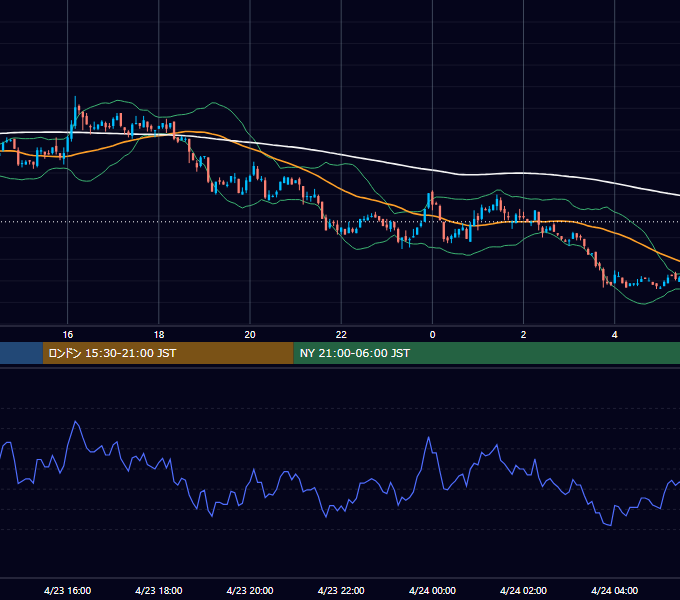Viewport: 680px width, 600px height.
Task: Click the 20 hour label on price chart axis
Action: point(250,335)
